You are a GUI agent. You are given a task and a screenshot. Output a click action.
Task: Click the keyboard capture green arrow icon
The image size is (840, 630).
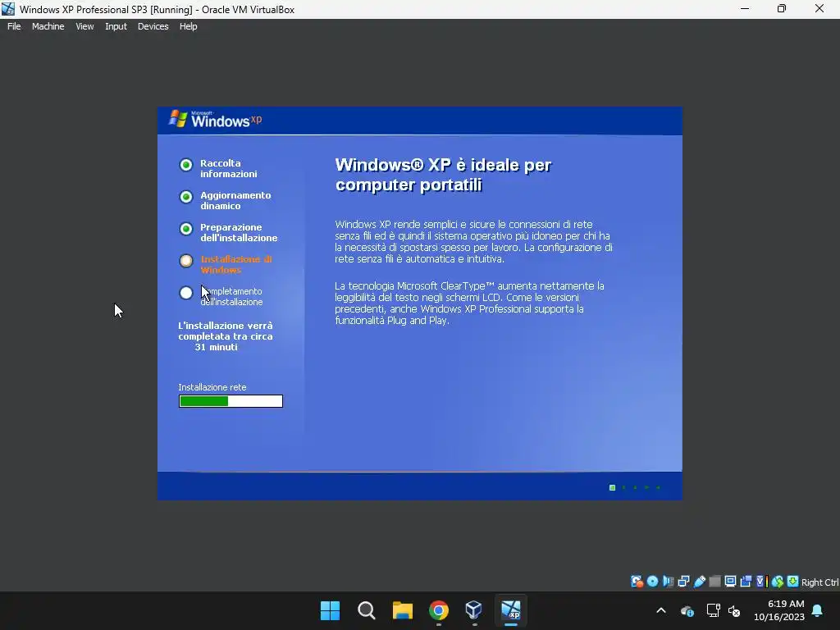coord(793,582)
